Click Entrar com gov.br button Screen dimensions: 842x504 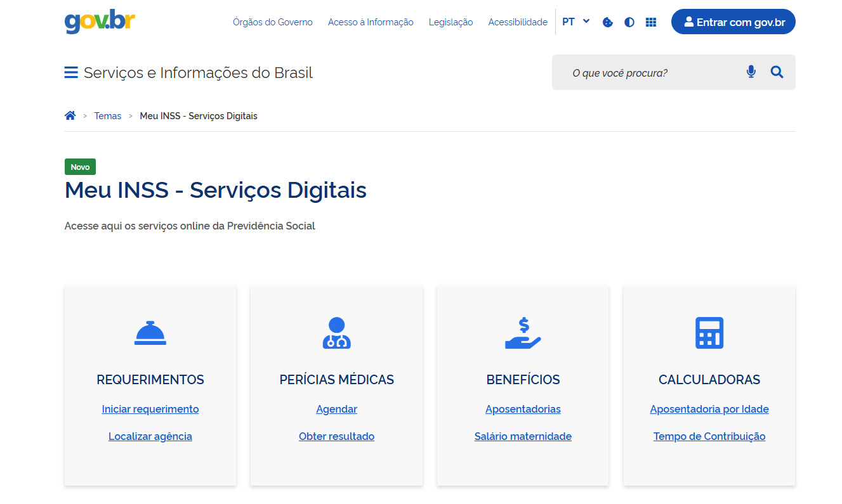click(733, 22)
